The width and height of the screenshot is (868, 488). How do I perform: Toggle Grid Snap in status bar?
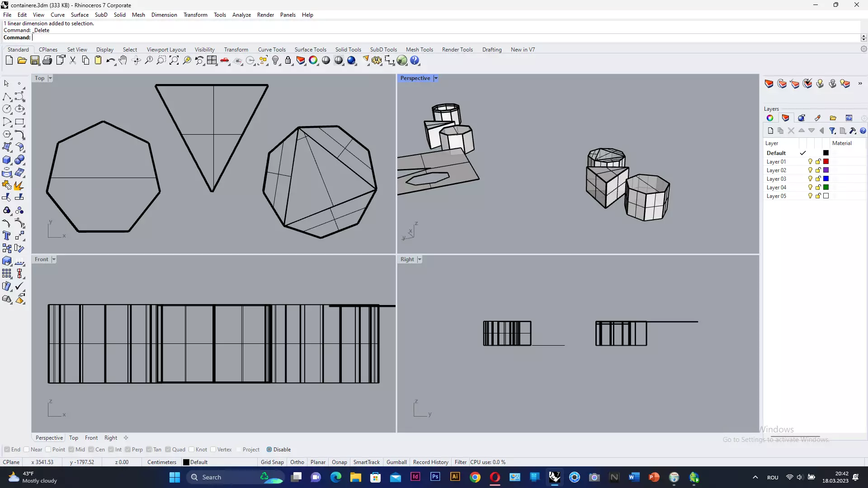coord(272,462)
